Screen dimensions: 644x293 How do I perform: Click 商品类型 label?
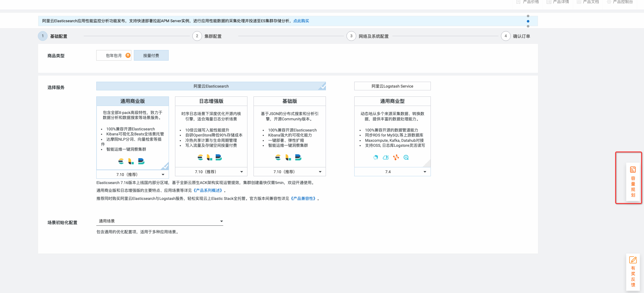click(56, 56)
